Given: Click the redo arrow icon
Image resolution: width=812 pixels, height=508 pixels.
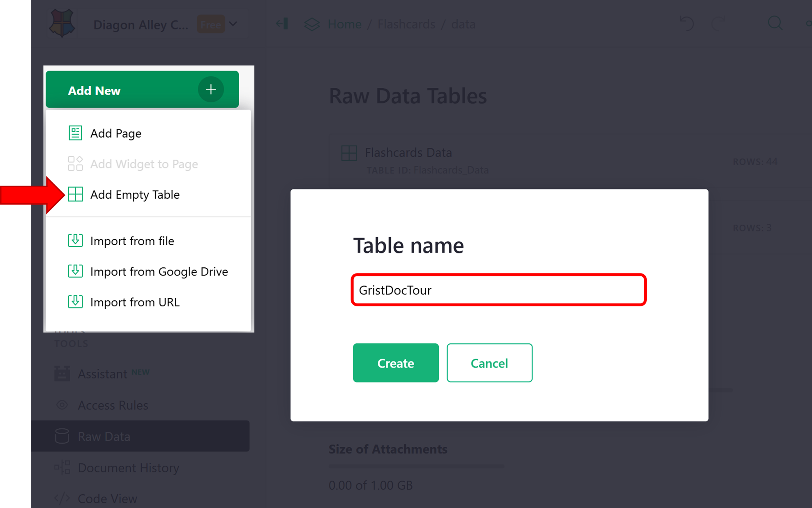Looking at the screenshot, I should (x=719, y=24).
